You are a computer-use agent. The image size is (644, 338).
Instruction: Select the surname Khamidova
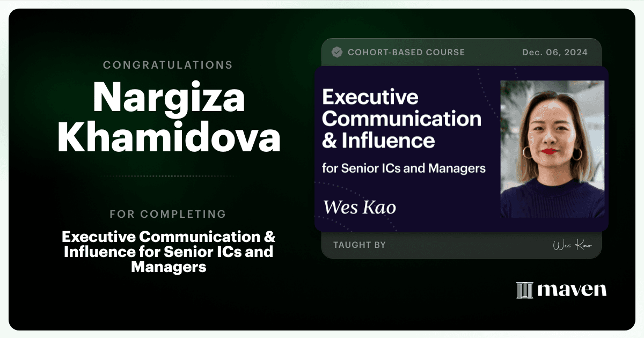[169, 137]
